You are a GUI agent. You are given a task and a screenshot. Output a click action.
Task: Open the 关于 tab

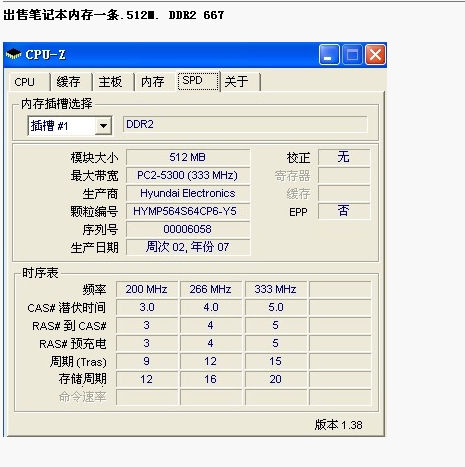tap(240, 82)
